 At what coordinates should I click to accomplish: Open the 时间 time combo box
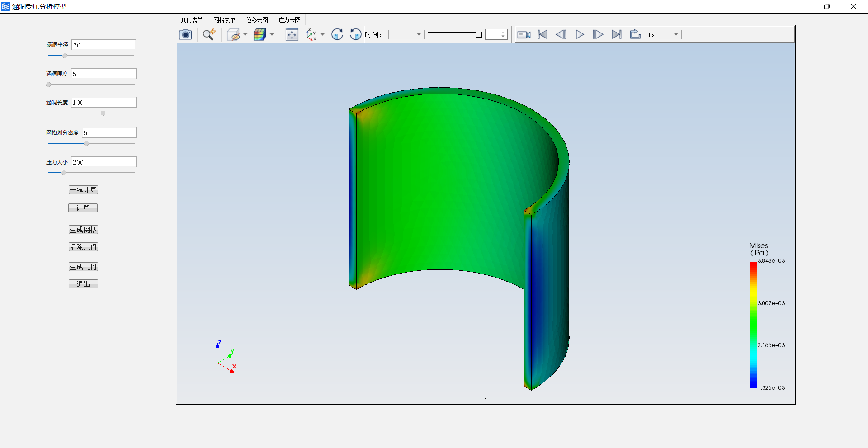pos(406,35)
